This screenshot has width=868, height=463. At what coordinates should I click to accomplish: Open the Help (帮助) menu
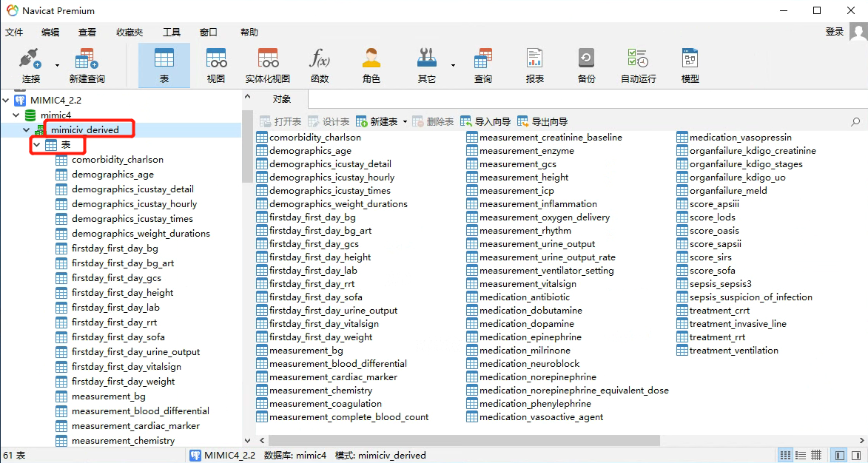pos(249,33)
